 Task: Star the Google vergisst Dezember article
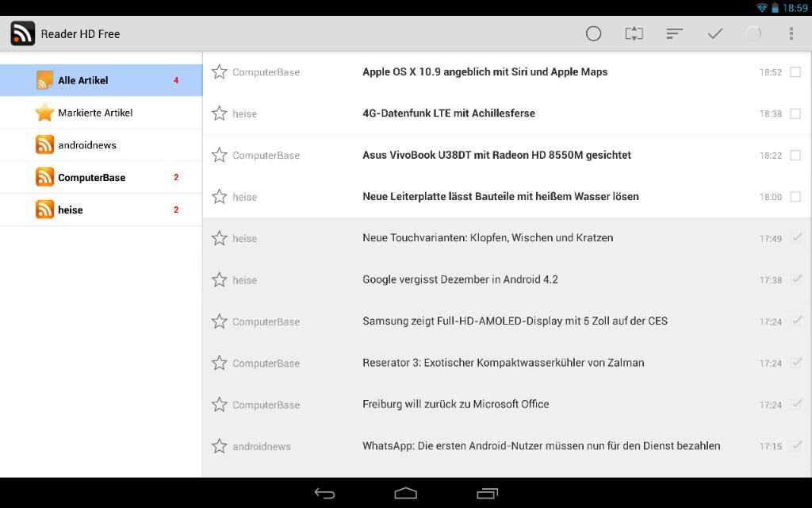click(220, 279)
